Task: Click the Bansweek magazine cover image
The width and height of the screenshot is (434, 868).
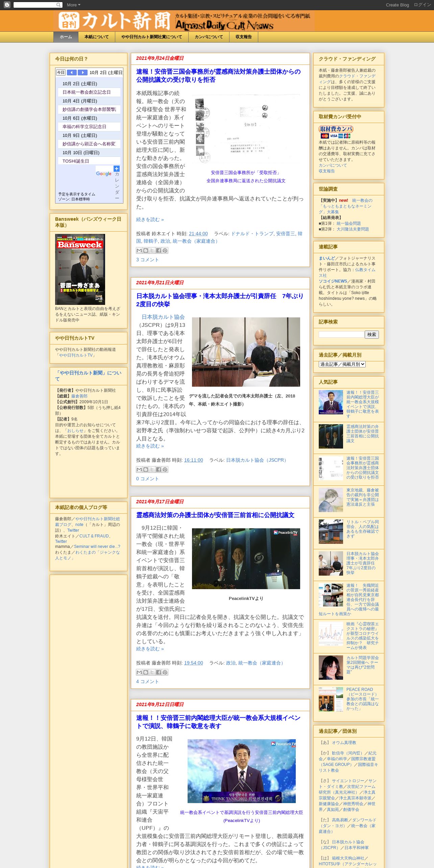Action: click(80, 269)
